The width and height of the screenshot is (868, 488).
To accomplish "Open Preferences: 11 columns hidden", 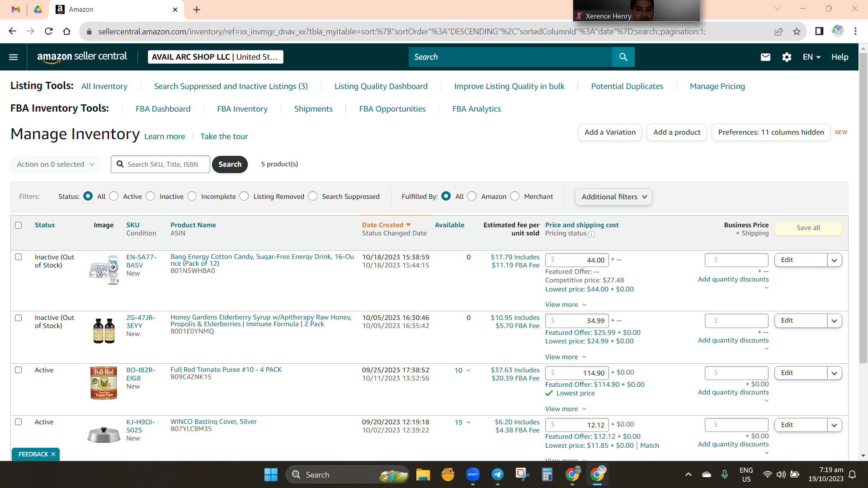I will click(x=771, y=132).
